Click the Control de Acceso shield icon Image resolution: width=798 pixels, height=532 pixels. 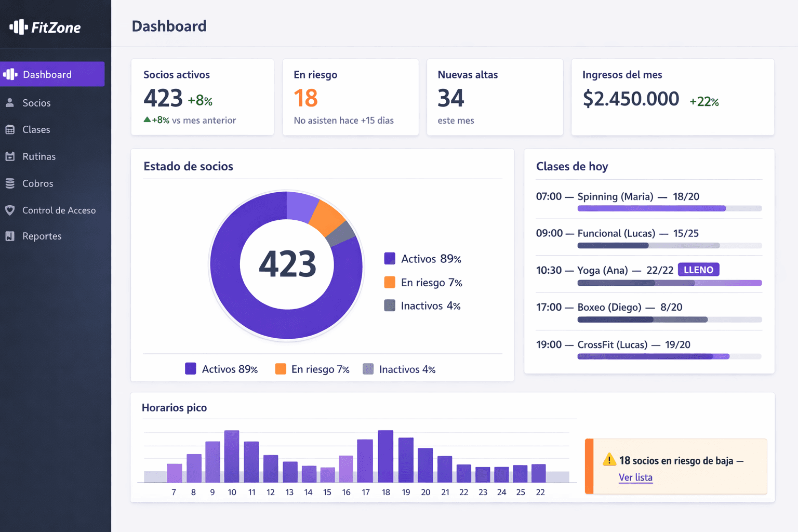(10, 210)
